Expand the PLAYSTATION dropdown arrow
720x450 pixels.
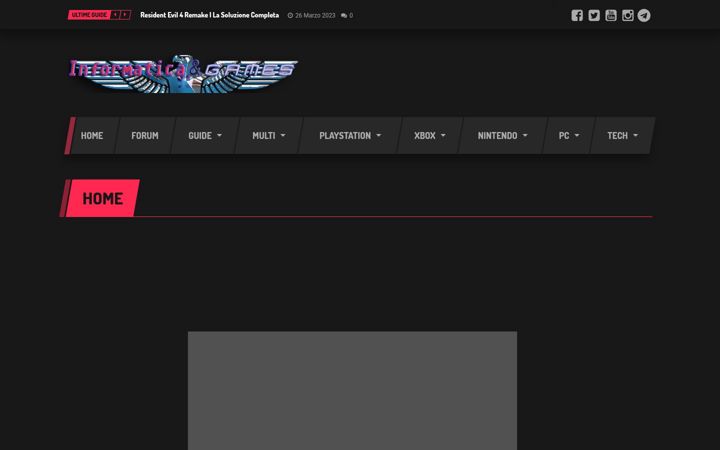pyautogui.click(x=379, y=135)
